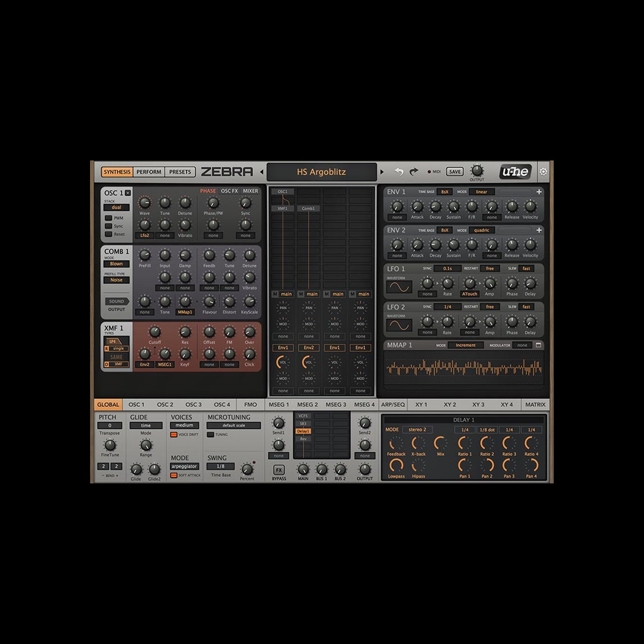The height and width of the screenshot is (644, 644).
Task: Open the OSC FX tab in OSC 1
Action: pyautogui.click(x=229, y=191)
